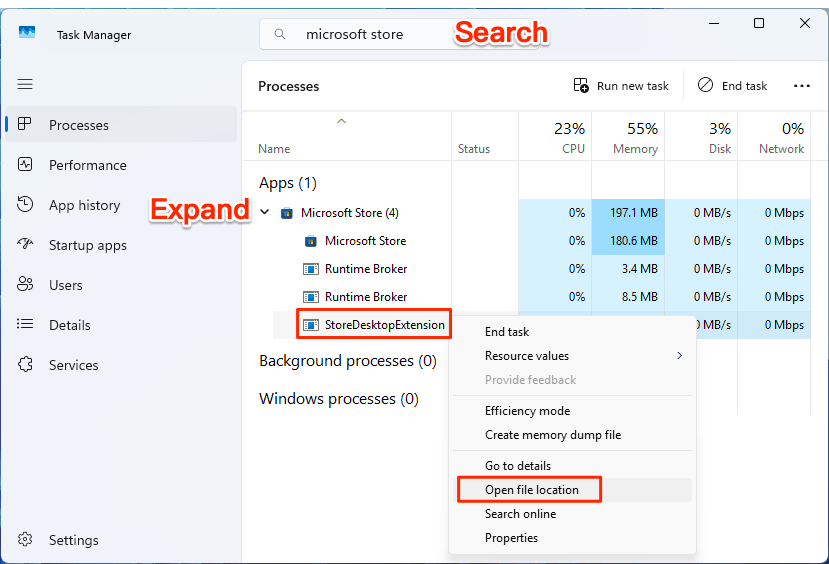Click the Task Manager app icon
This screenshot has width=829, height=564.
tap(26, 33)
